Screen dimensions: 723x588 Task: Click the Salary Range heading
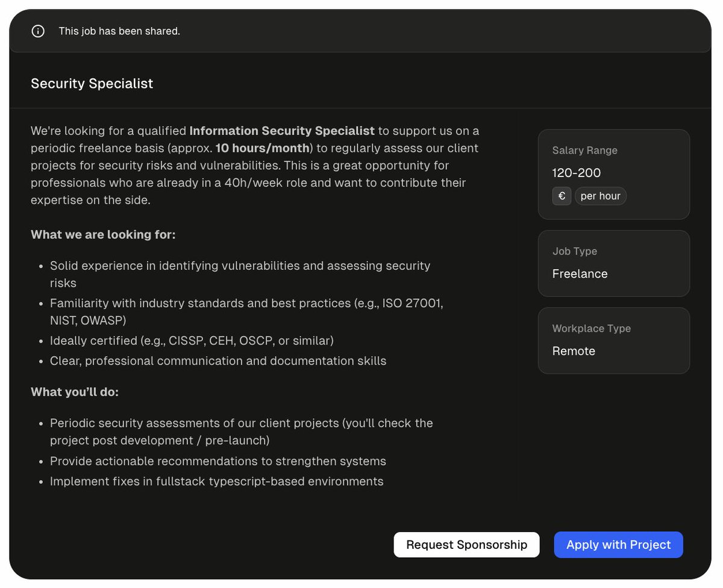click(584, 150)
